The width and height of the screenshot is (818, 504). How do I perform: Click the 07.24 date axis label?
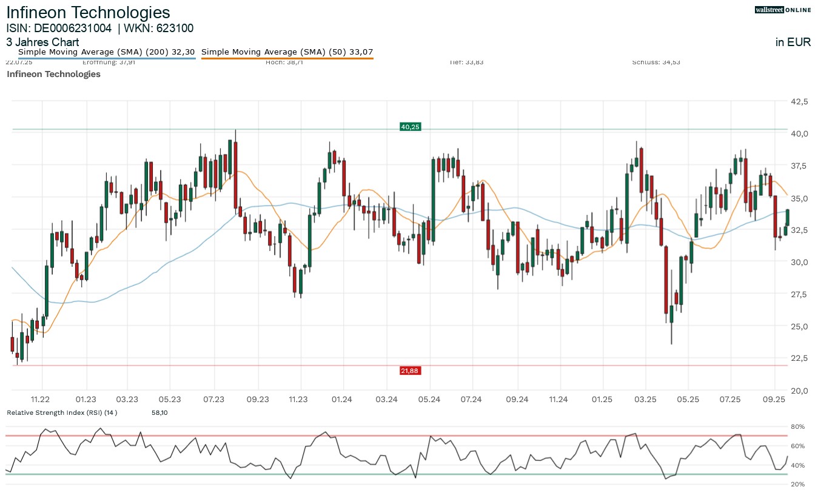[471, 399]
